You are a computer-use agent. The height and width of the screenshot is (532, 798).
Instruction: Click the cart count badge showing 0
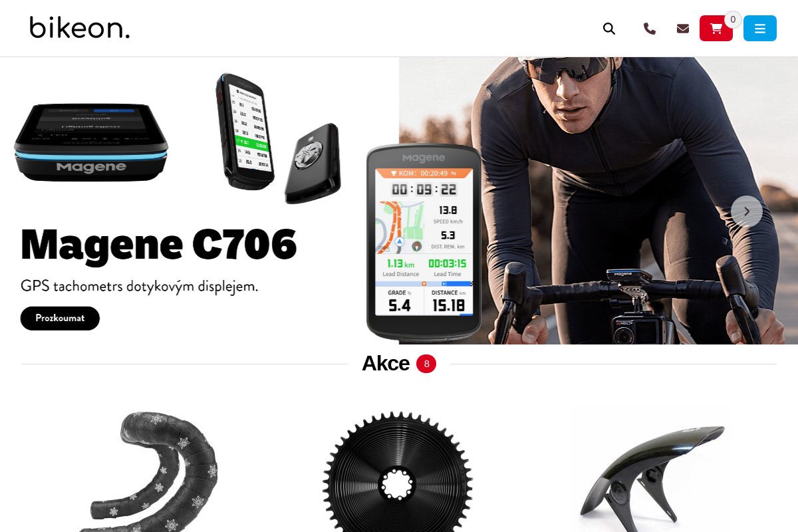(x=733, y=20)
